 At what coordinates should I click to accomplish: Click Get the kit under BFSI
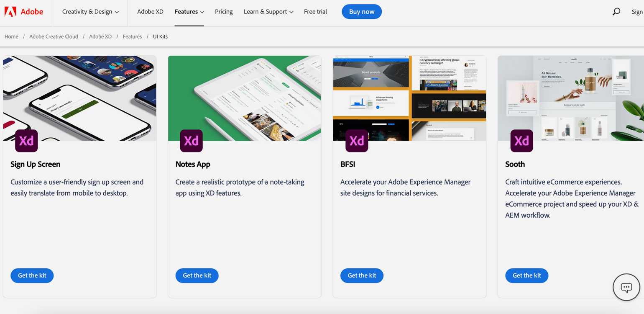362,275
